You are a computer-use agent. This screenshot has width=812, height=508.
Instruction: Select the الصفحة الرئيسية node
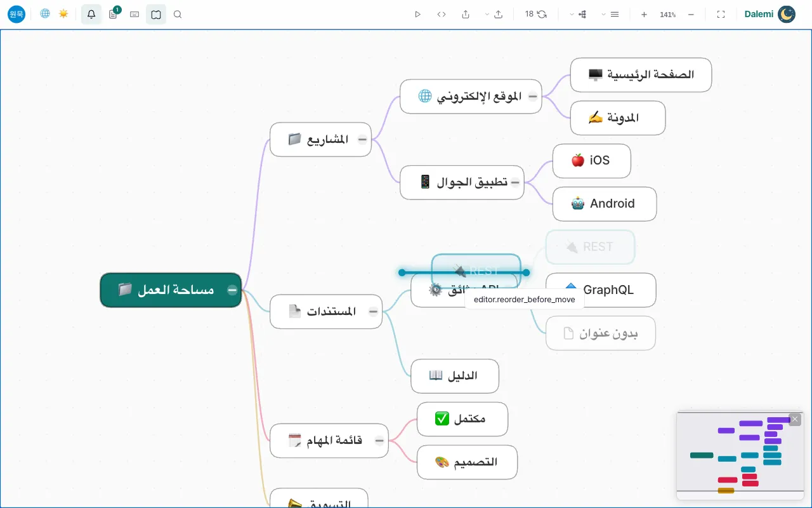pyautogui.click(x=641, y=75)
